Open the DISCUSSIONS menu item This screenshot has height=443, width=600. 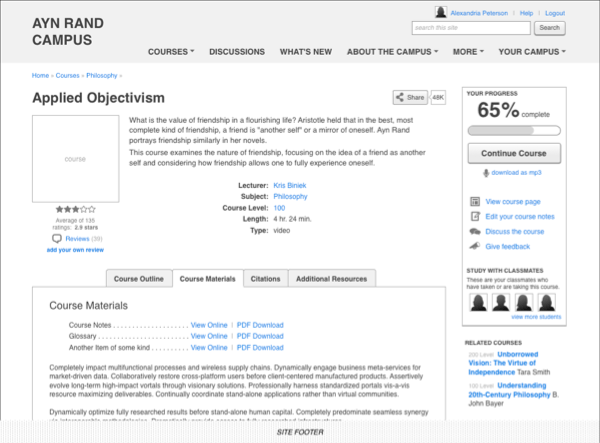tap(237, 52)
